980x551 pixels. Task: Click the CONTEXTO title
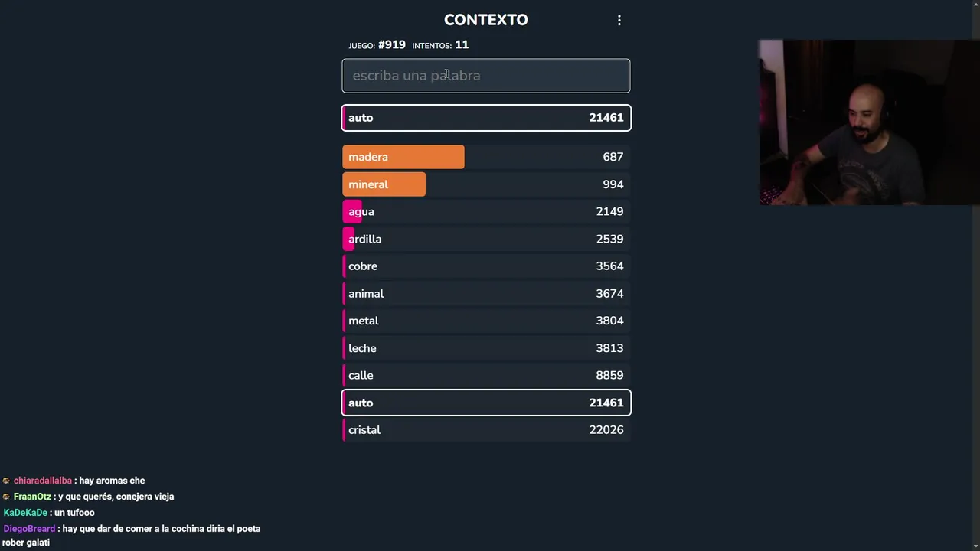[x=485, y=20]
